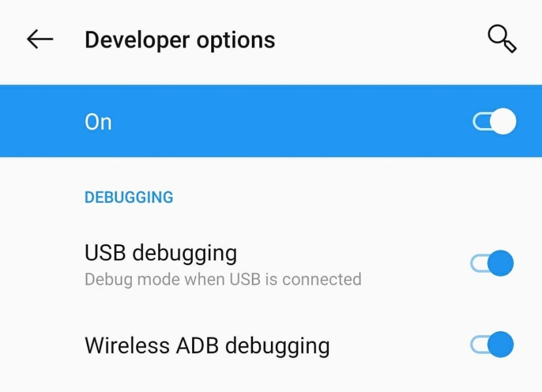The width and height of the screenshot is (542, 392).
Task: Open search with the magnifier icon
Action: pos(502,39)
